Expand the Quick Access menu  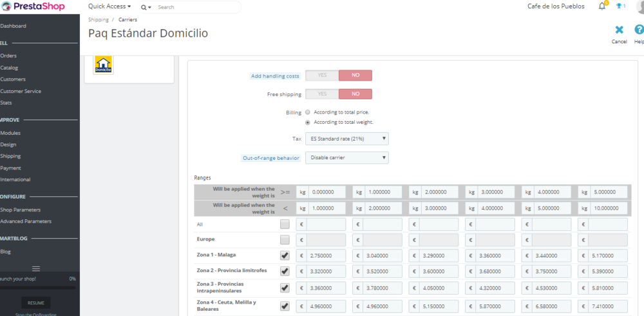pyautogui.click(x=109, y=6)
